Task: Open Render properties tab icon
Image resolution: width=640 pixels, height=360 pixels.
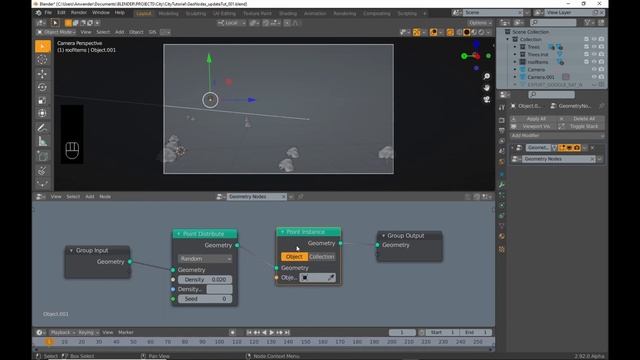Action: click(502, 120)
